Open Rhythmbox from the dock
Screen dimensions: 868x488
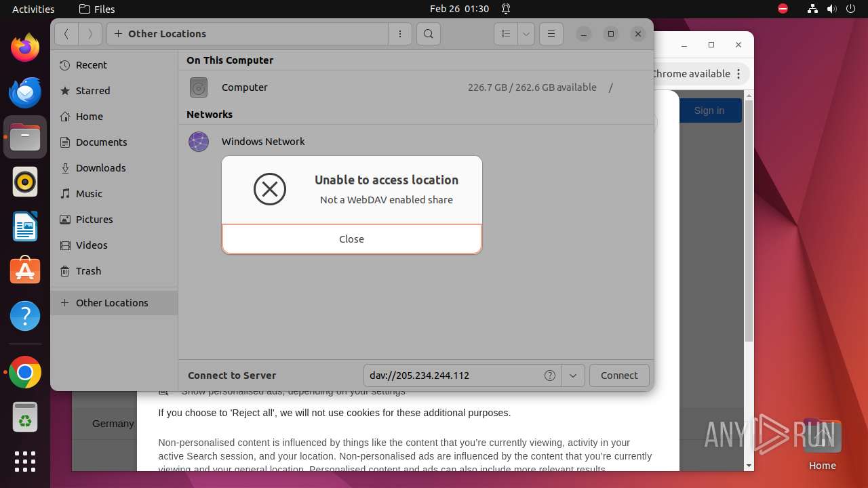pyautogui.click(x=25, y=182)
